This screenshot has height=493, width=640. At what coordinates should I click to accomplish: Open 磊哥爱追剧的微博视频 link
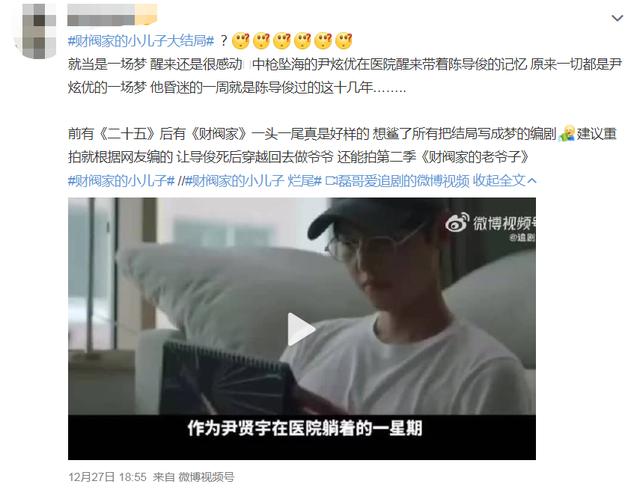click(x=402, y=181)
